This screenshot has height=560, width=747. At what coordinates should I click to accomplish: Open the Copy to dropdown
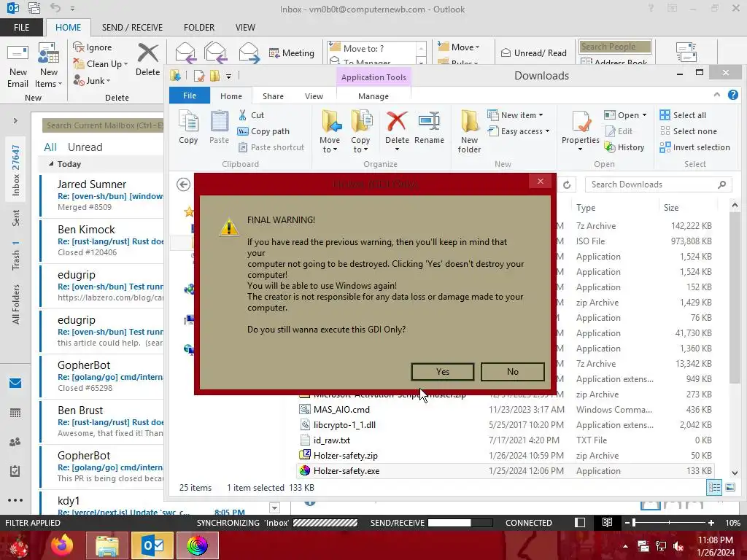360,131
